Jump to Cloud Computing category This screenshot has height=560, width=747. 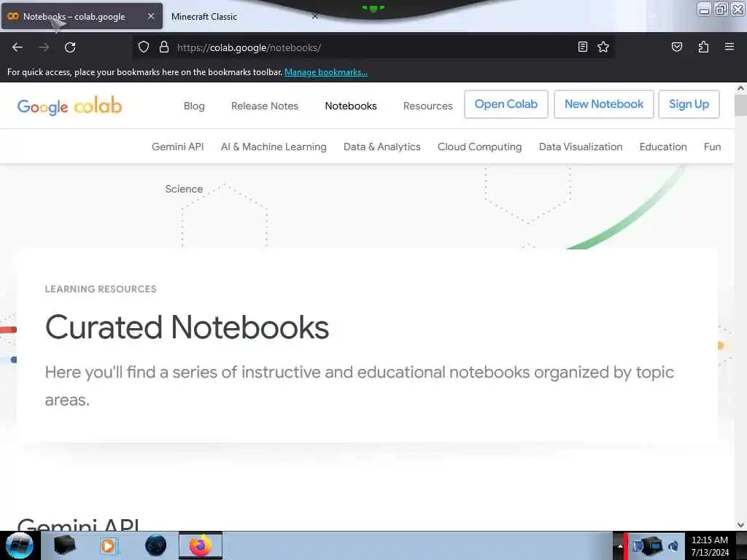480,147
